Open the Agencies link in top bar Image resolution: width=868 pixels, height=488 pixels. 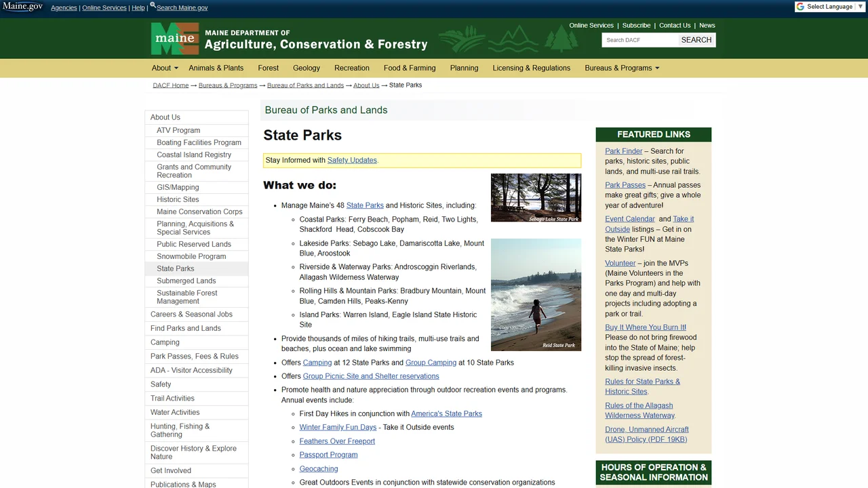64,8
